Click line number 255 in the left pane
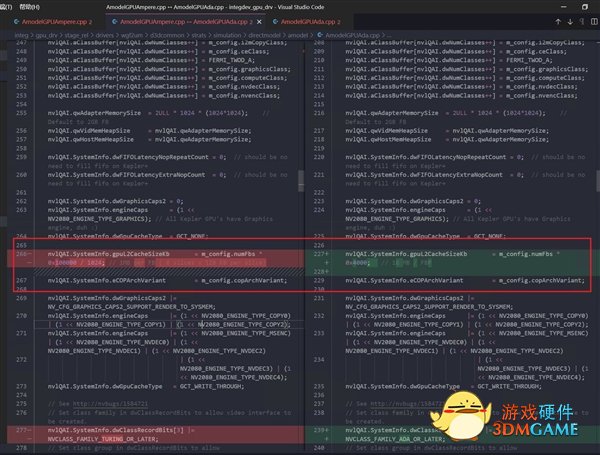This screenshot has width=600, height=455. 21,113
